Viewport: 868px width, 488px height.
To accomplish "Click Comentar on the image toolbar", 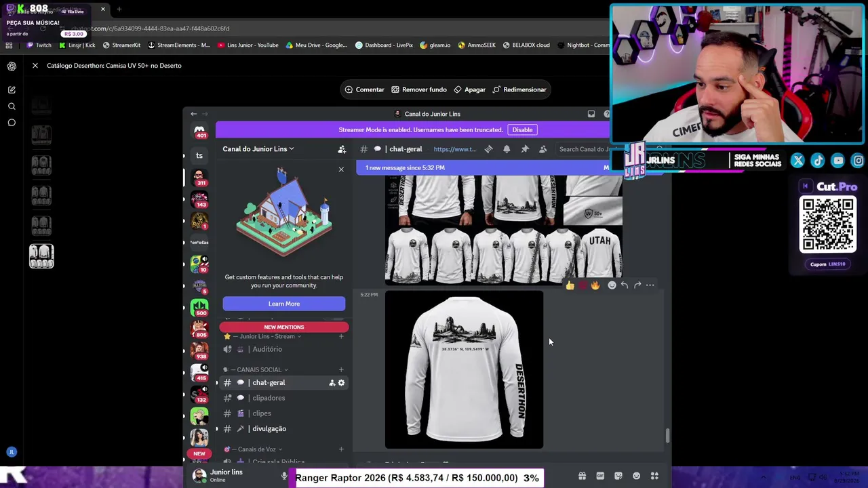I will click(x=364, y=89).
